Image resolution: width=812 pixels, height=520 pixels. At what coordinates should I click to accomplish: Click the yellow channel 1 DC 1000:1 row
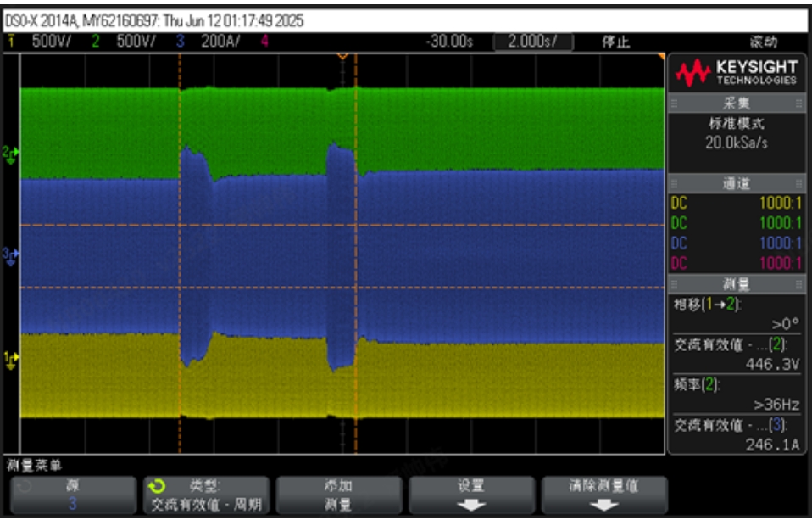tap(737, 203)
